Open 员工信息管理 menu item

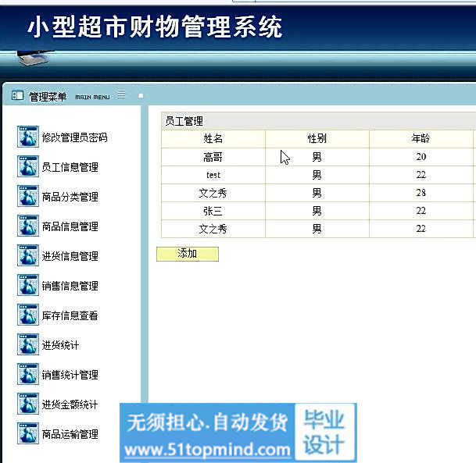coord(70,167)
